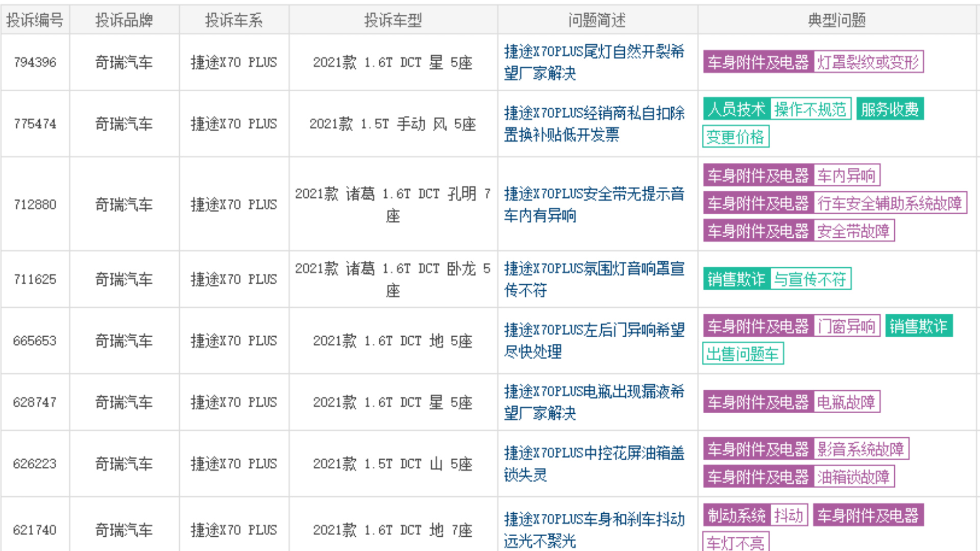980x551 pixels.
Task: Click the 安全带故障 tag
Action: tap(853, 231)
